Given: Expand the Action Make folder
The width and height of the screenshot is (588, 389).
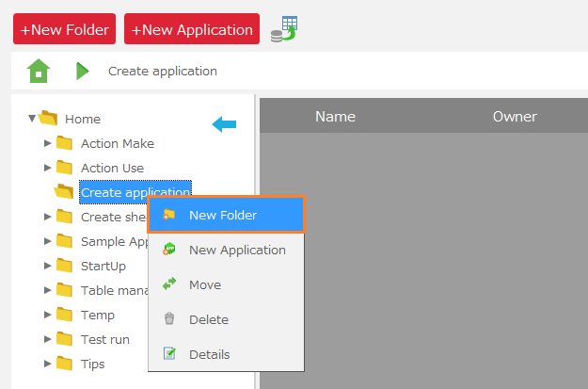Looking at the screenshot, I should pos(48,143).
